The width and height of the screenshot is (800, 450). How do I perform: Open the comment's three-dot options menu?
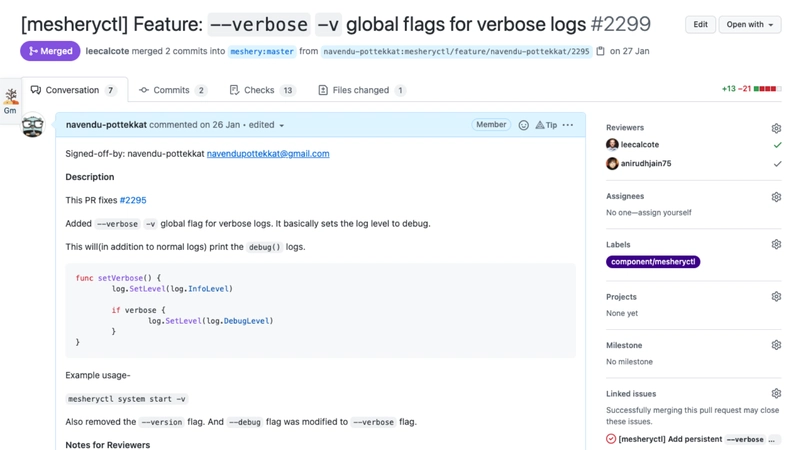pyautogui.click(x=568, y=125)
